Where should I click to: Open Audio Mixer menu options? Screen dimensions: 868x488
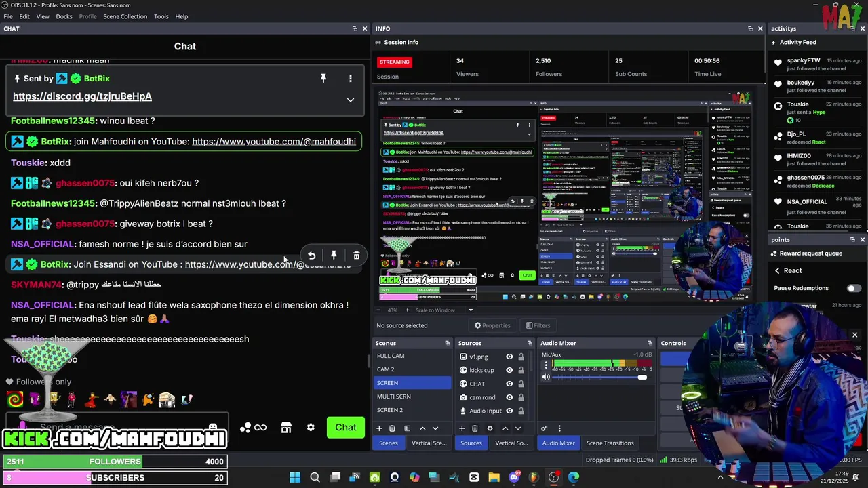(559, 428)
